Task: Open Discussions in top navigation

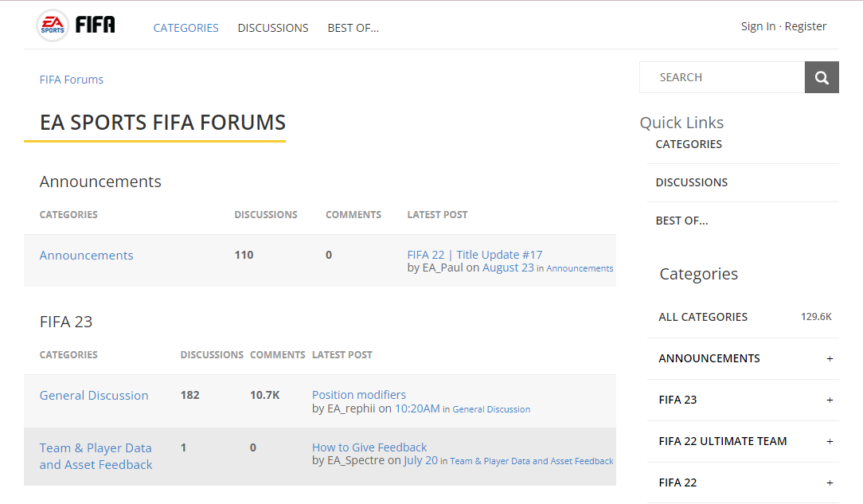Action: pos(273,28)
